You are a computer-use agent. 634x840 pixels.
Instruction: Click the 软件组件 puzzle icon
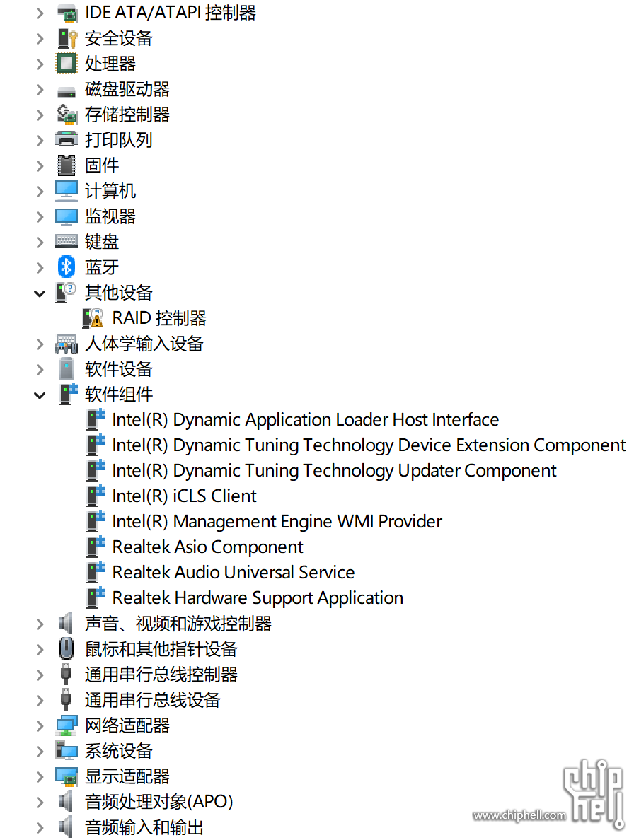pos(68,395)
